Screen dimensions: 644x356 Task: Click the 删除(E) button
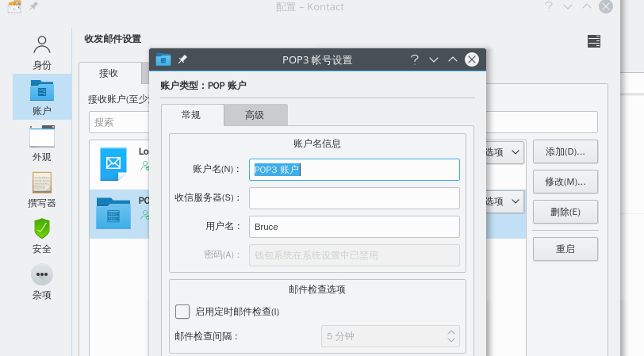click(x=565, y=212)
